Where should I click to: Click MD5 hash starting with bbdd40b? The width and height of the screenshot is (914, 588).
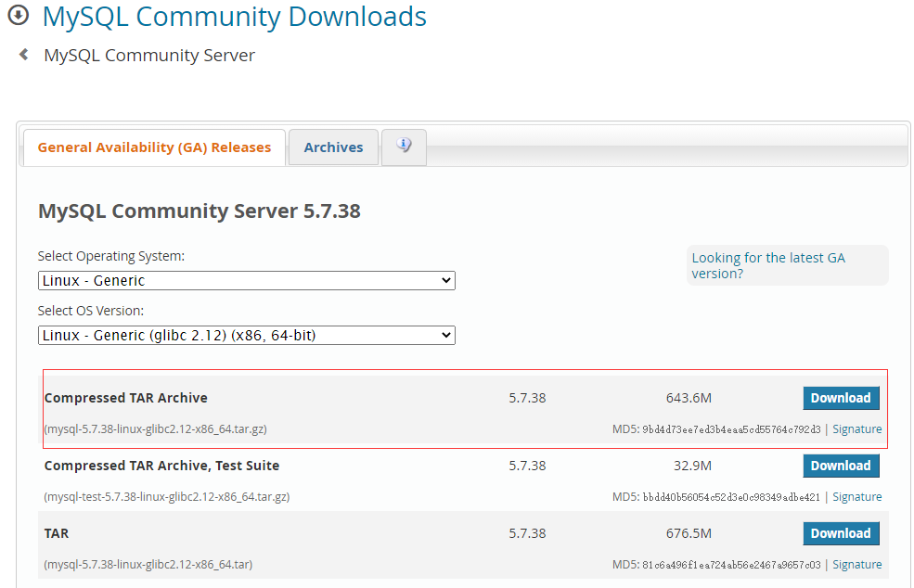pos(731,497)
